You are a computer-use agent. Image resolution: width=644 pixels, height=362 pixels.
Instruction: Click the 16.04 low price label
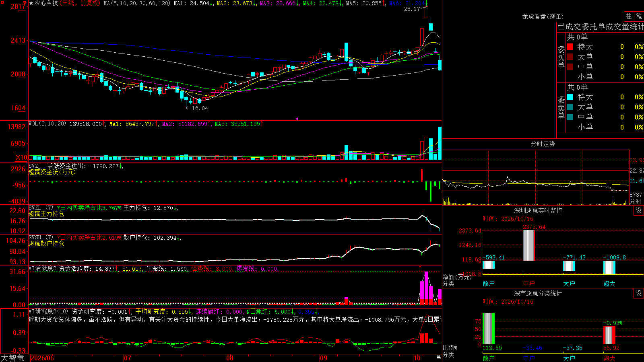[x=200, y=108]
